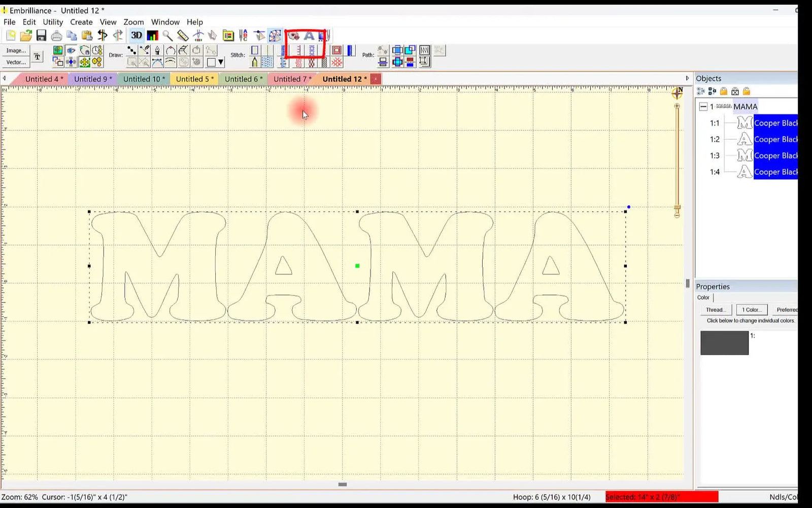
Task: Click the T text tool button
Action: [x=38, y=56]
